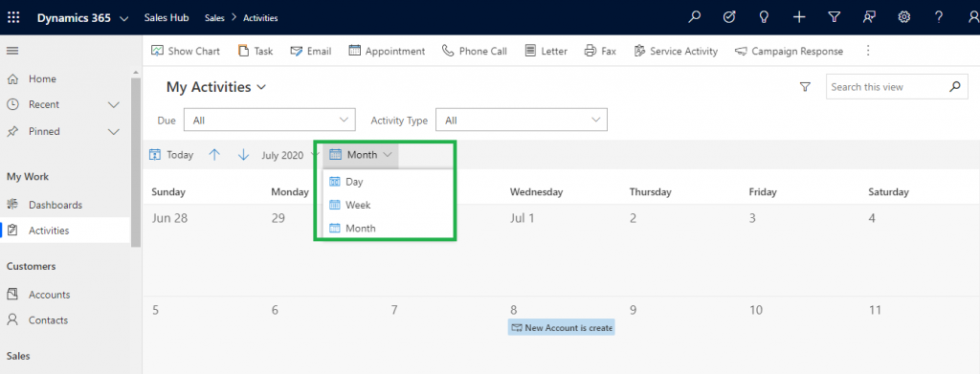Click the Activities breadcrumb
Image resolution: width=980 pixels, height=374 pixels.
(261, 18)
